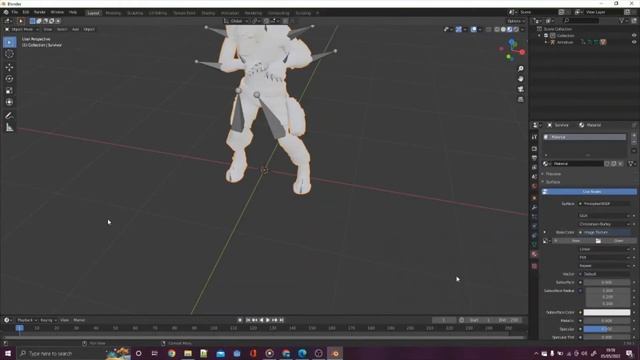
Task: Select the Transform tool
Action: (x=9, y=102)
